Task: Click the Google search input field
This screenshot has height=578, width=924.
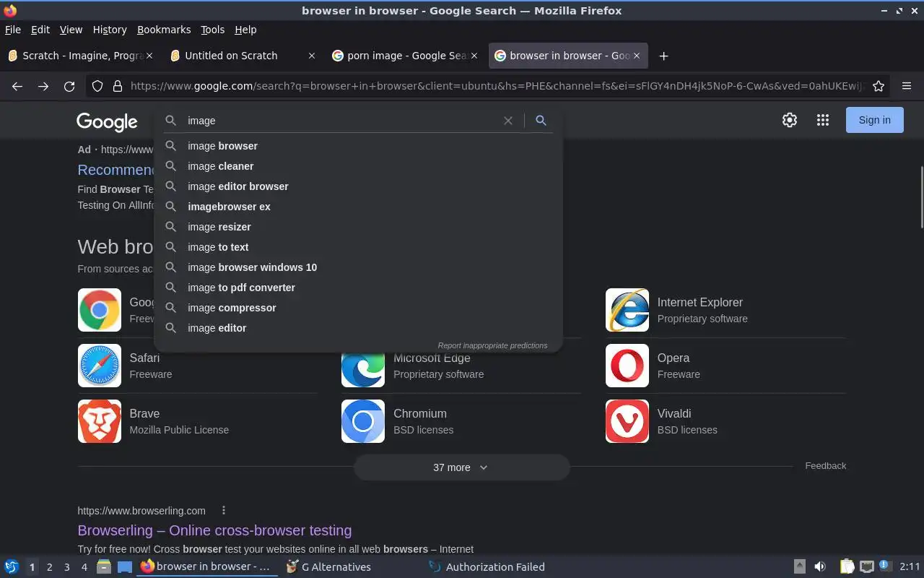Action: click(x=343, y=121)
